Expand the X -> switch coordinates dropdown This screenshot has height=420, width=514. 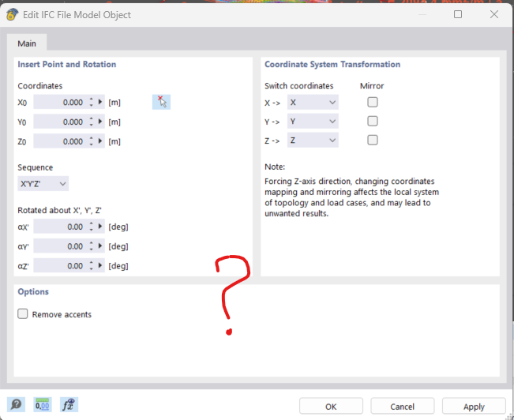(313, 103)
